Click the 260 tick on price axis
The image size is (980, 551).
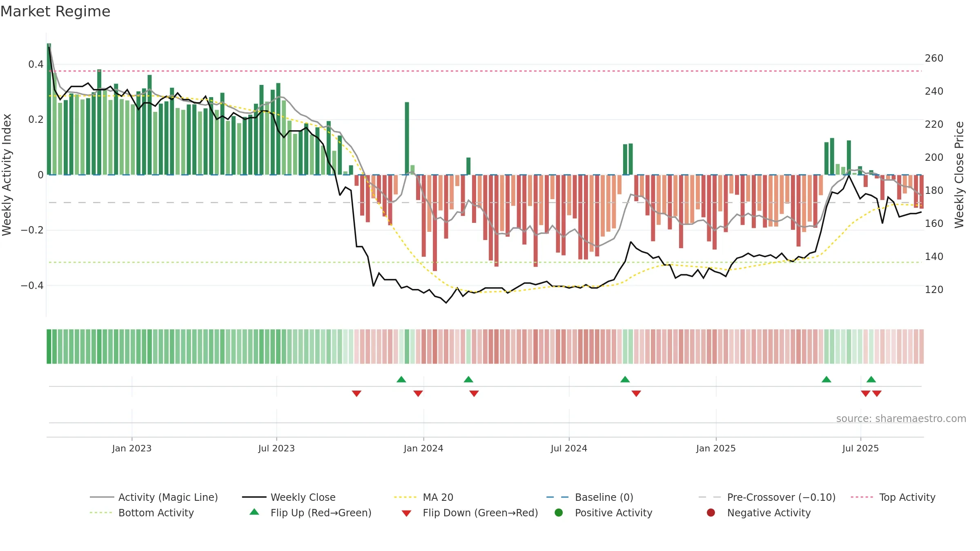point(934,58)
